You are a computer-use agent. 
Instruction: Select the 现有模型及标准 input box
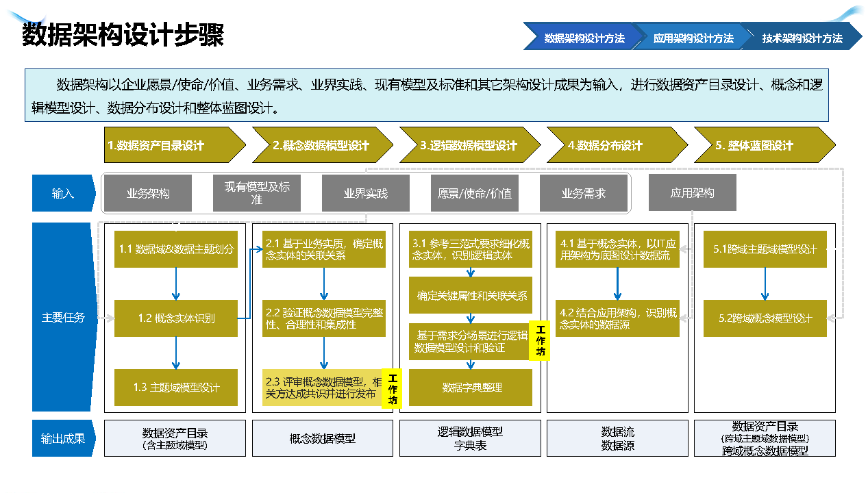click(x=257, y=193)
